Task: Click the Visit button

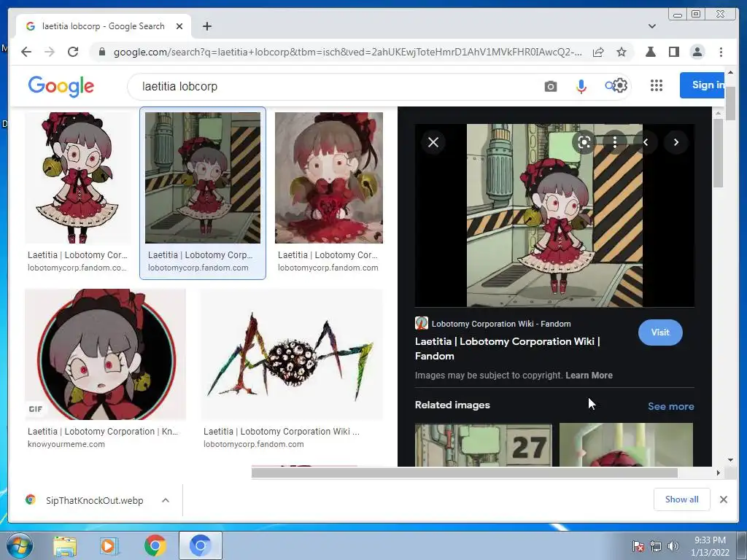Action: [x=660, y=332]
